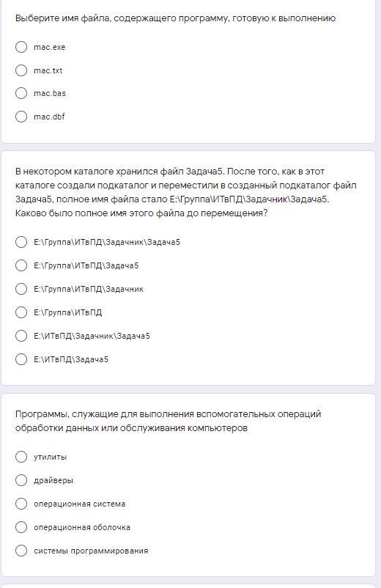Select the E:\Группа\ИТвПД option
Viewport: 381px width, 588px height.
coord(21,312)
